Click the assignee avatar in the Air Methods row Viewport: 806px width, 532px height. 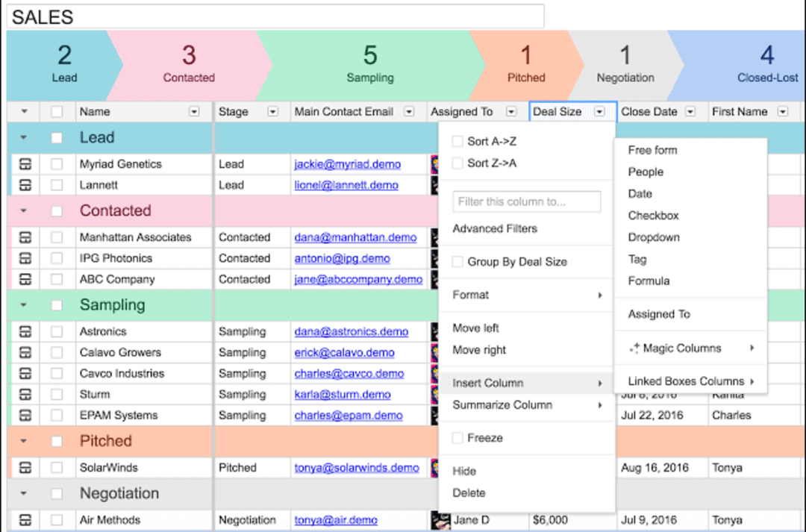click(x=440, y=520)
